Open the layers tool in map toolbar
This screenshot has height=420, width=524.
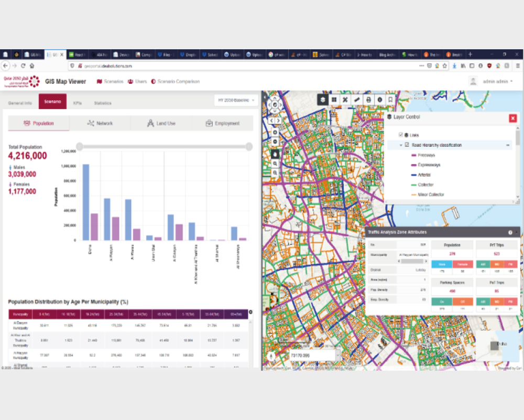pyautogui.click(x=323, y=99)
